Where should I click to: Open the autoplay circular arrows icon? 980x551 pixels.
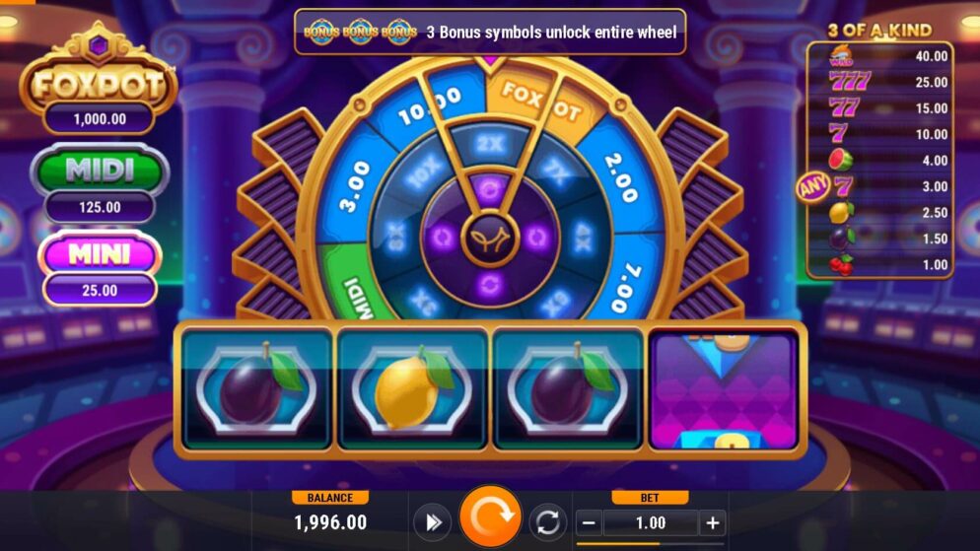tap(547, 522)
